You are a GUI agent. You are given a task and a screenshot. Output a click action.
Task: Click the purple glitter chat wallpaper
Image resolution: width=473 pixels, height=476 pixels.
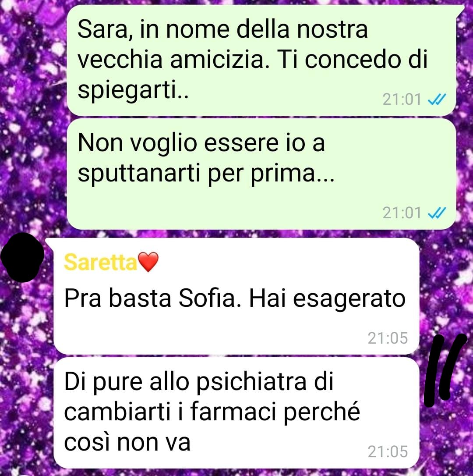[30, 121]
